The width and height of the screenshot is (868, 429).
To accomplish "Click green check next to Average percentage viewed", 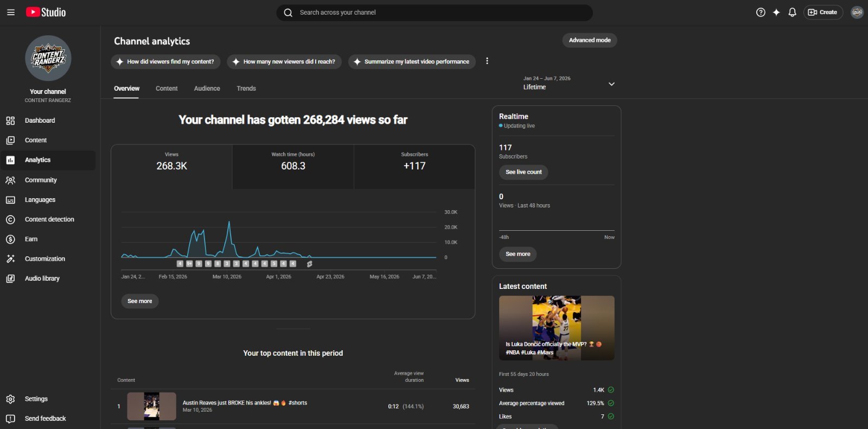I will tap(611, 403).
